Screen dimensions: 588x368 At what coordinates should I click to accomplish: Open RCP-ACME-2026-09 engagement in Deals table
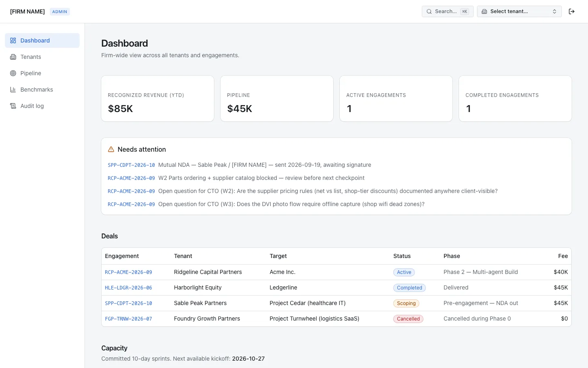tap(128, 272)
